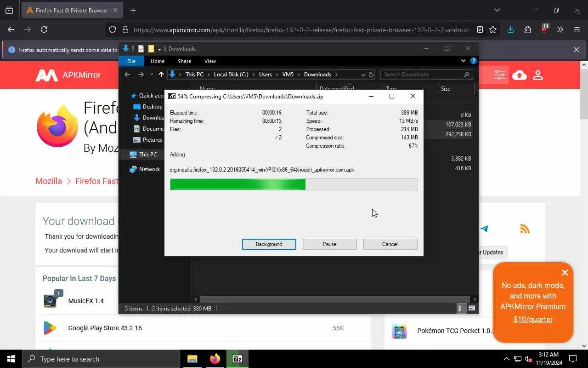Open Firefox tab list dropdown

tap(497, 10)
